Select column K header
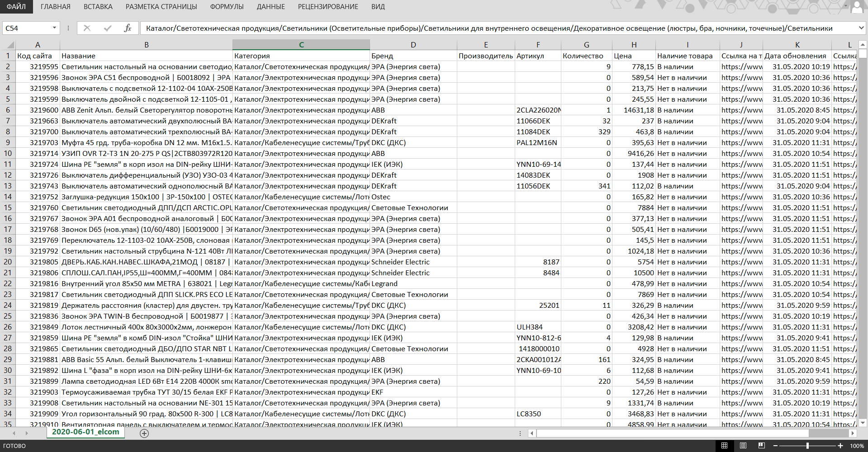868x452 pixels. click(x=797, y=45)
